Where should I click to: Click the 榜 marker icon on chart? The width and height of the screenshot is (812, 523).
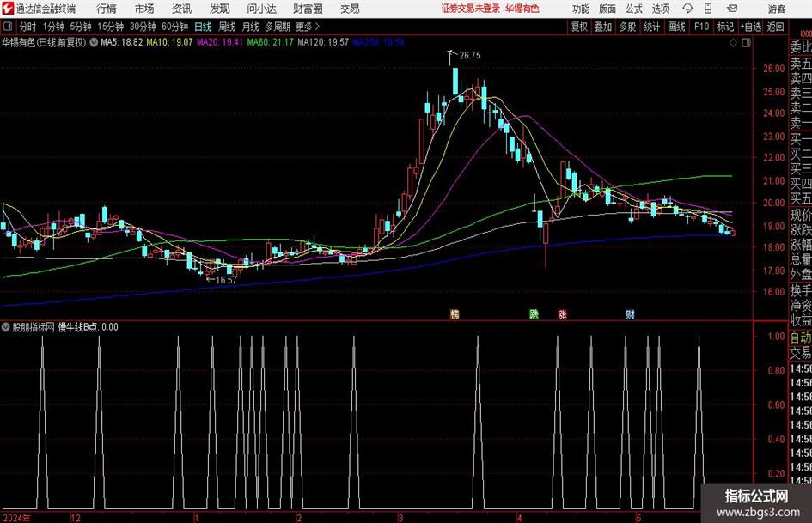455,313
